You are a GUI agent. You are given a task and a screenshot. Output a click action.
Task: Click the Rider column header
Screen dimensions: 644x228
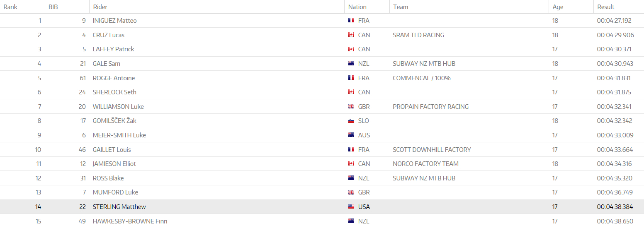pyautogui.click(x=100, y=7)
